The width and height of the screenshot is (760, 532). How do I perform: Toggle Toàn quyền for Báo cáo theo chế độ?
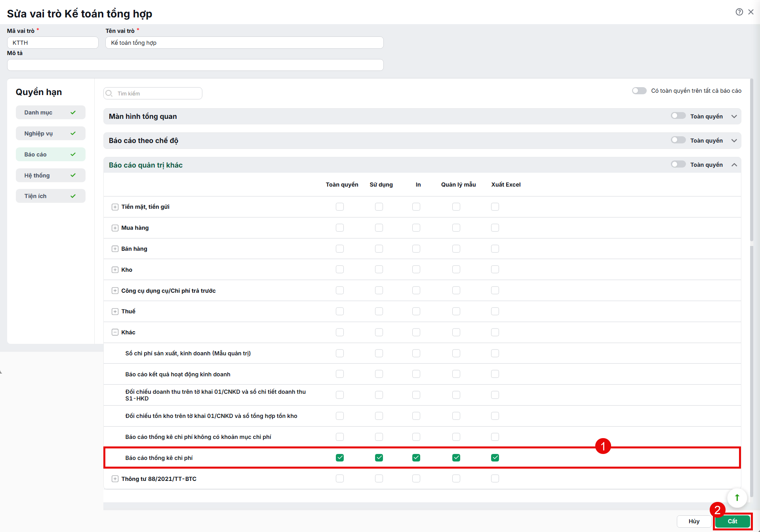pos(678,140)
